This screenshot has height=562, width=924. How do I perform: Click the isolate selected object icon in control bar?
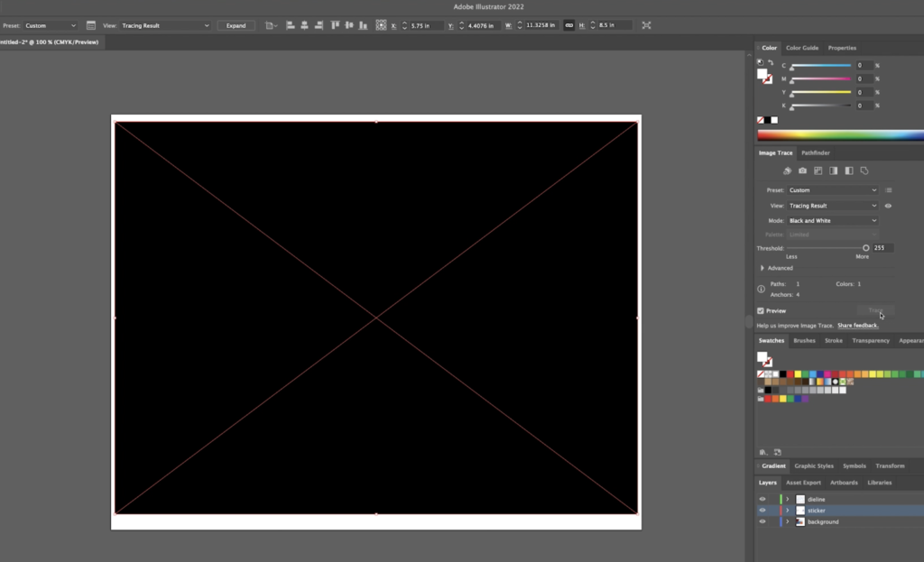pos(646,25)
